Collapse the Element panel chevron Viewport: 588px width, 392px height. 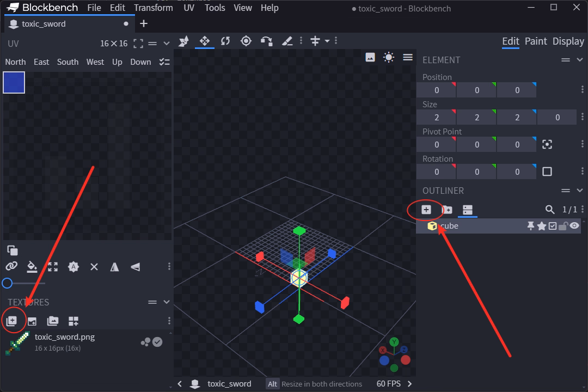point(580,60)
